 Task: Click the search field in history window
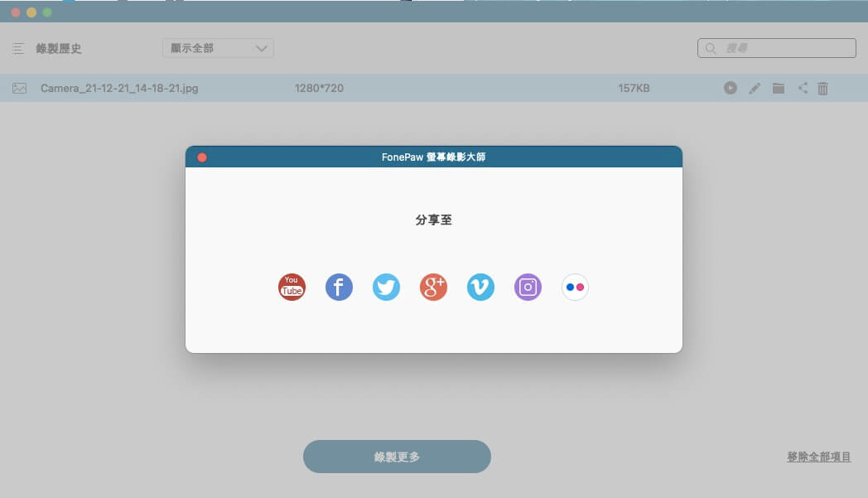(x=777, y=48)
